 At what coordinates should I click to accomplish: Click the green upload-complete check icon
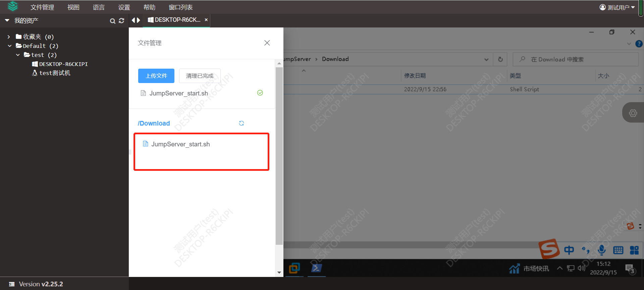tap(260, 93)
